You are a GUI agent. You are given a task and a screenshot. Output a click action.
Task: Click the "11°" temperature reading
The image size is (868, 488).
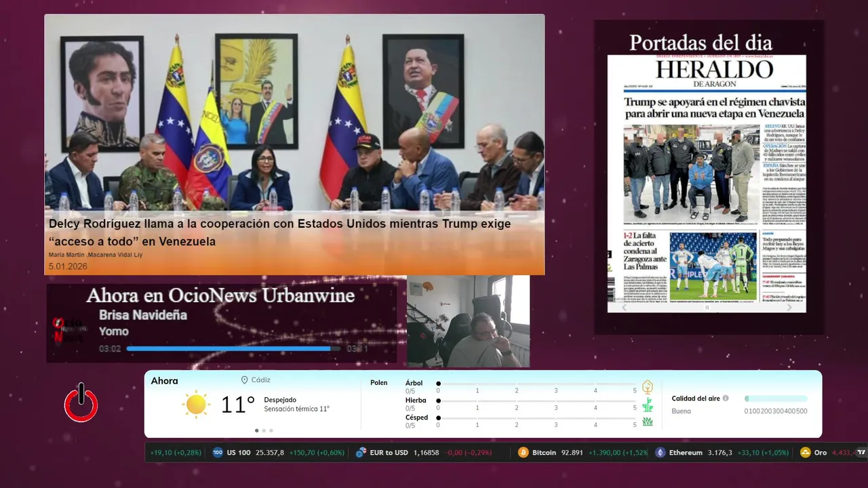click(x=238, y=405)
